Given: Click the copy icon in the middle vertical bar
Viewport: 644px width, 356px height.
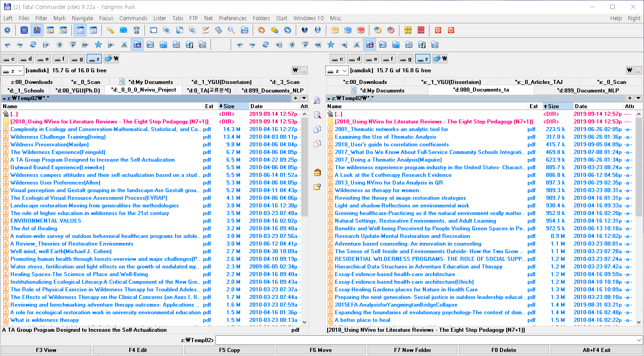Looking at the screenshot, I should point(317,129).
